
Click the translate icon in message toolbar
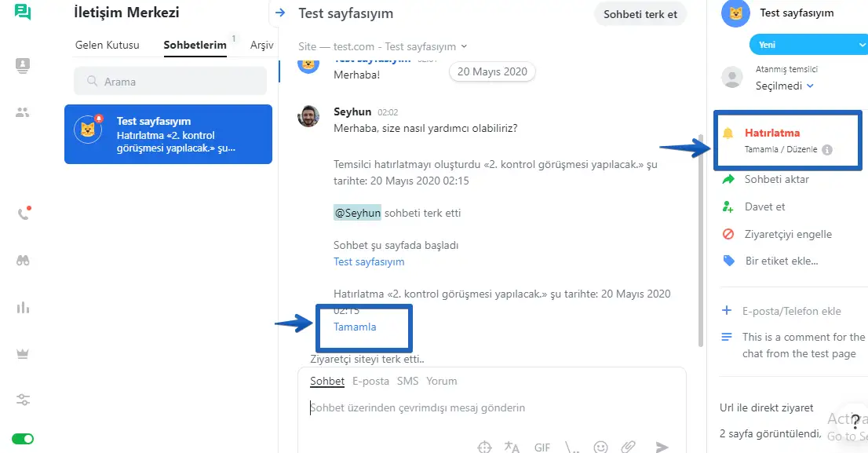point(512,447)
